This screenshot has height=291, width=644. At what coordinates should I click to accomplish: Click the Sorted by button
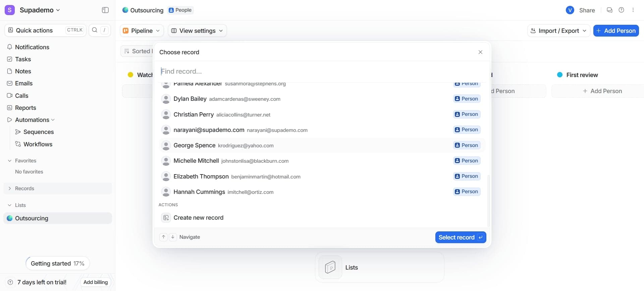(x=138, y=51)
